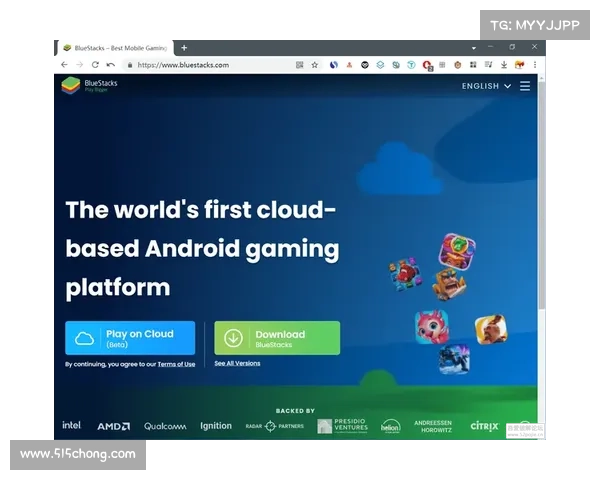
Task: Click the red car game icon
Action: tap(405, 274)
